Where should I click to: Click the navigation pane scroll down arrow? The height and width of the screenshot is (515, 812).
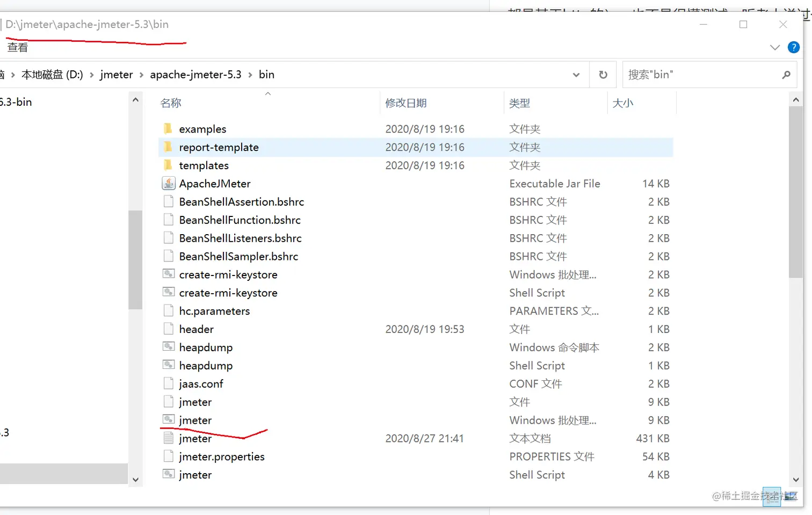coord(135,480)
